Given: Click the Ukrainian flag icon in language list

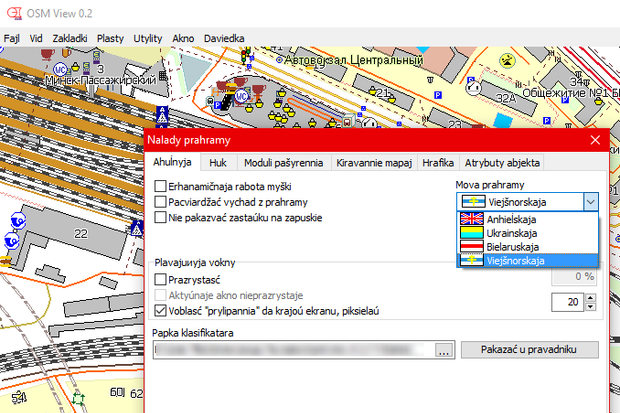Looking at the screenshot, I should click(x=472, y=232).
